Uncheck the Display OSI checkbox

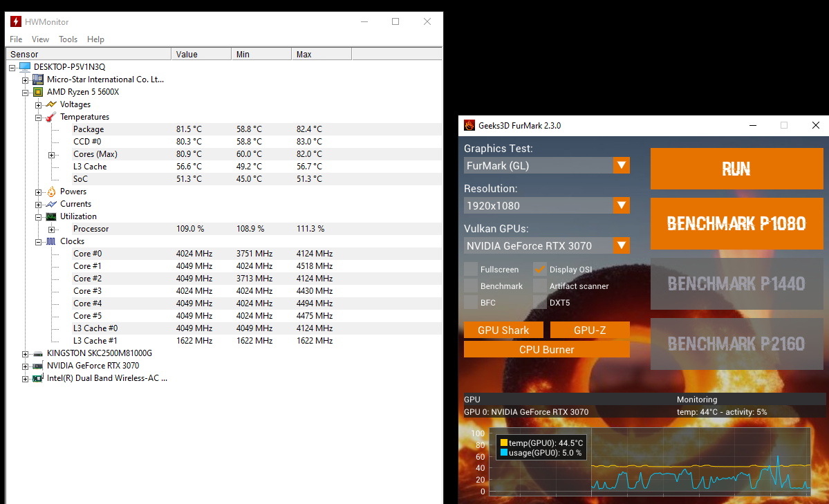point(540,269)
